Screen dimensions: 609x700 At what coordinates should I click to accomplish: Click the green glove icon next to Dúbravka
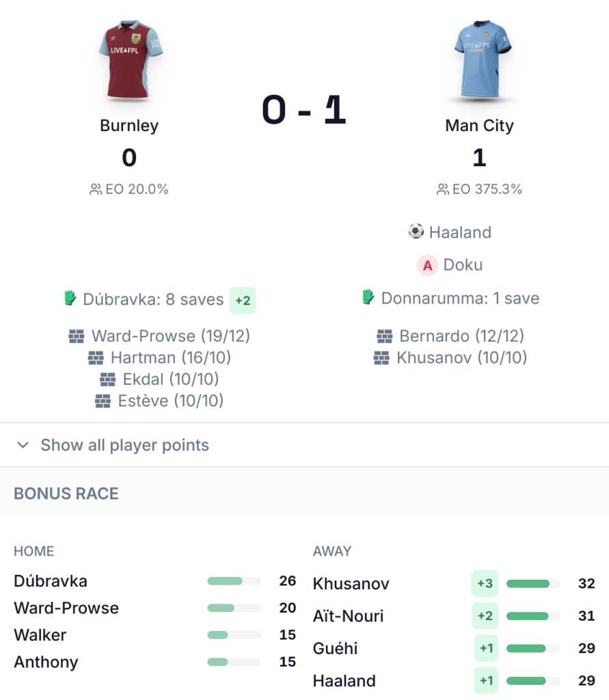coord(70,299)
